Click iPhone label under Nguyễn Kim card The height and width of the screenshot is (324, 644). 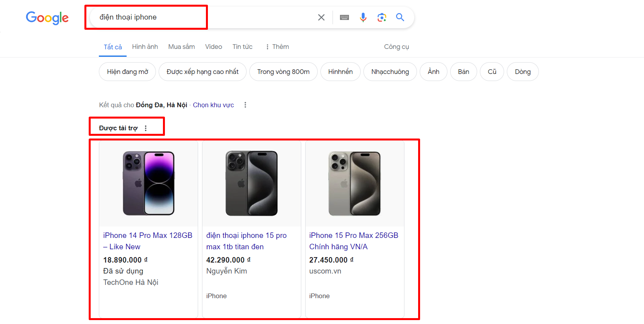point(216,296)
